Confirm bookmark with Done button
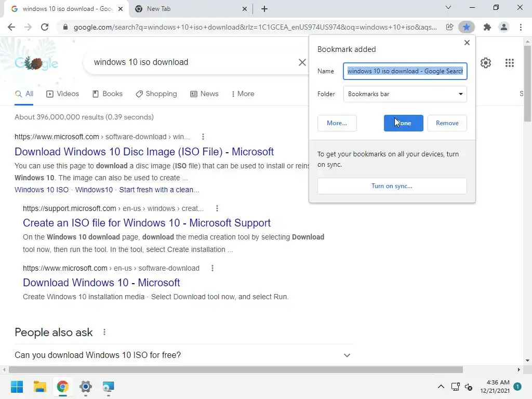Viewport: 532px width, 399px height. pos(403,123)
